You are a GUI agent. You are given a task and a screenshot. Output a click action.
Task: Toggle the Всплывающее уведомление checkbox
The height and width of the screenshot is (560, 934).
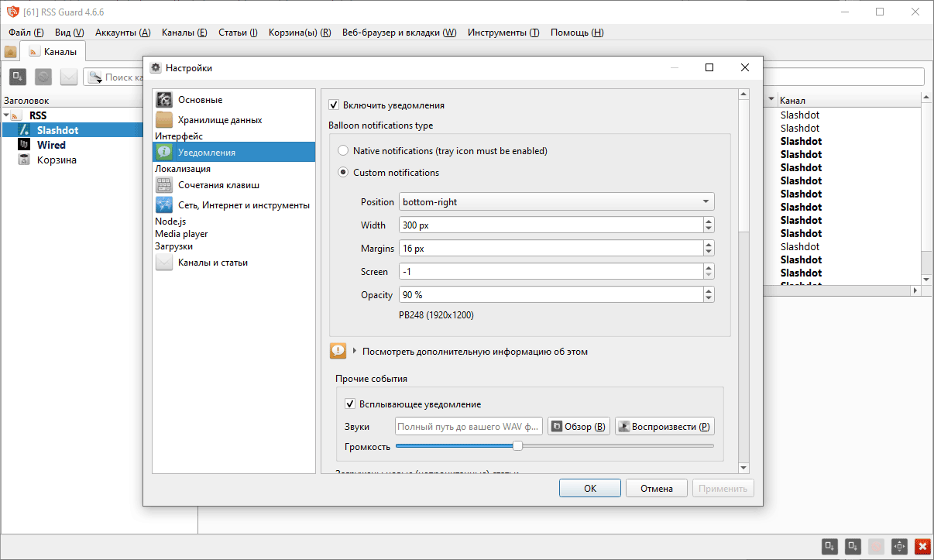click(350, 404)
